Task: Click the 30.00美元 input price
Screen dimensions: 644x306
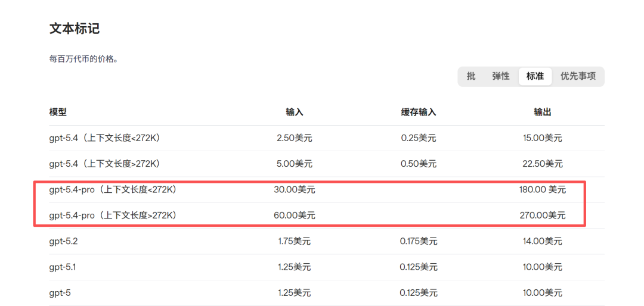Action: 295,189
